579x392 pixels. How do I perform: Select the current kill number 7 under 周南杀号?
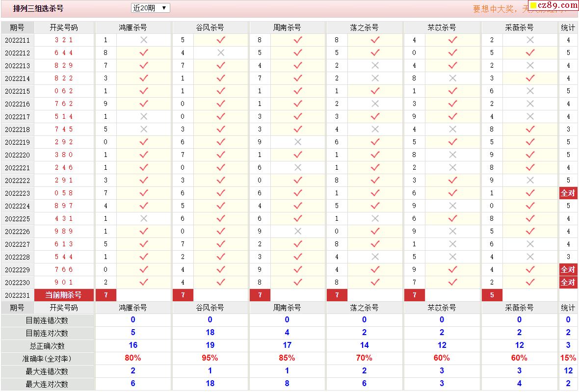(x=260, y=295)
